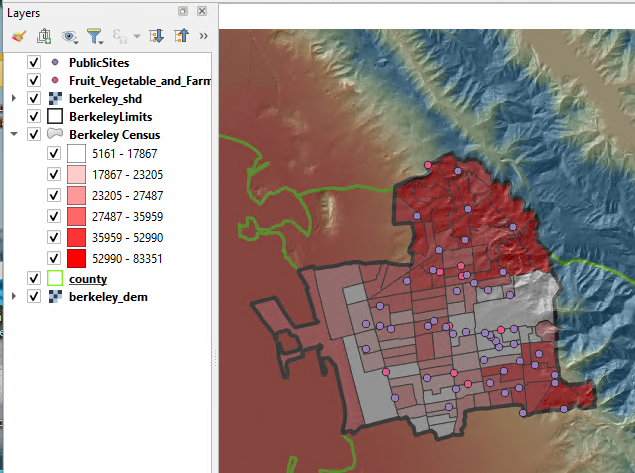Click the Expand All layers icon
This screenshot has width=635, height=473.
pyautogui.click(x=156, y=37)
